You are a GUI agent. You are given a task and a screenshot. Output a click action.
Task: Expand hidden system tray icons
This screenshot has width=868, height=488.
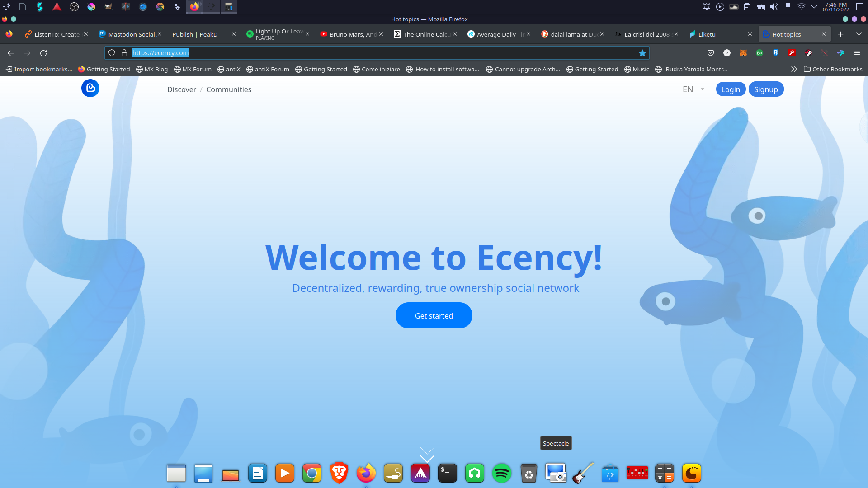[x=814, y=7]
